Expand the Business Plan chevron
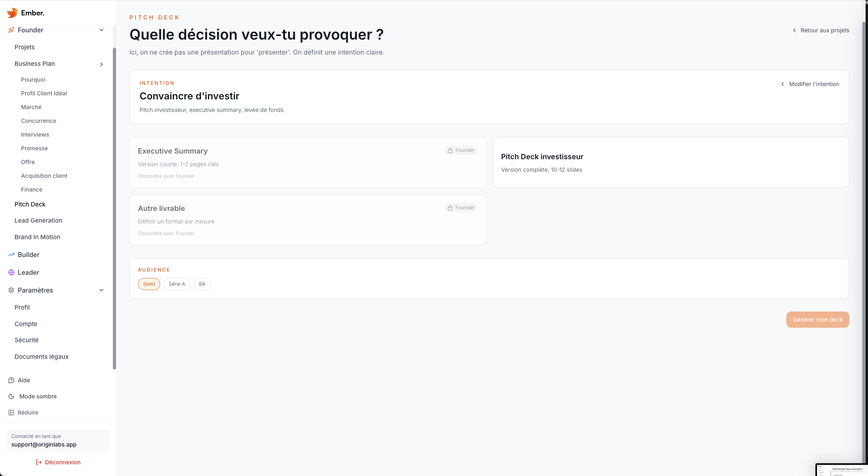The image size is (868, 476). click(x=102, y=64)
